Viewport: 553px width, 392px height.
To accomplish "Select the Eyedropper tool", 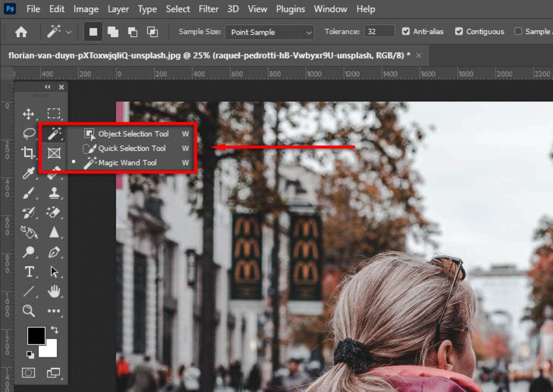I will click(x=29, y=173).
